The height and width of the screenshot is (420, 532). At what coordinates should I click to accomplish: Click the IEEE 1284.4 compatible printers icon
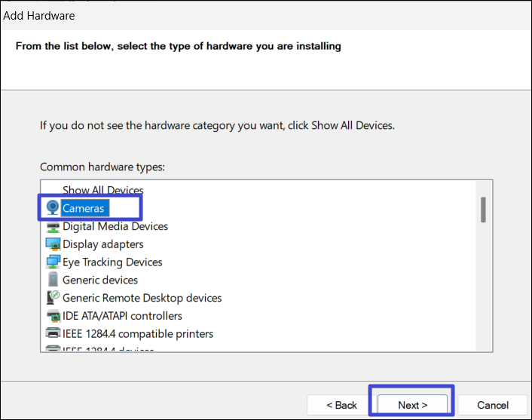[53, 333]
